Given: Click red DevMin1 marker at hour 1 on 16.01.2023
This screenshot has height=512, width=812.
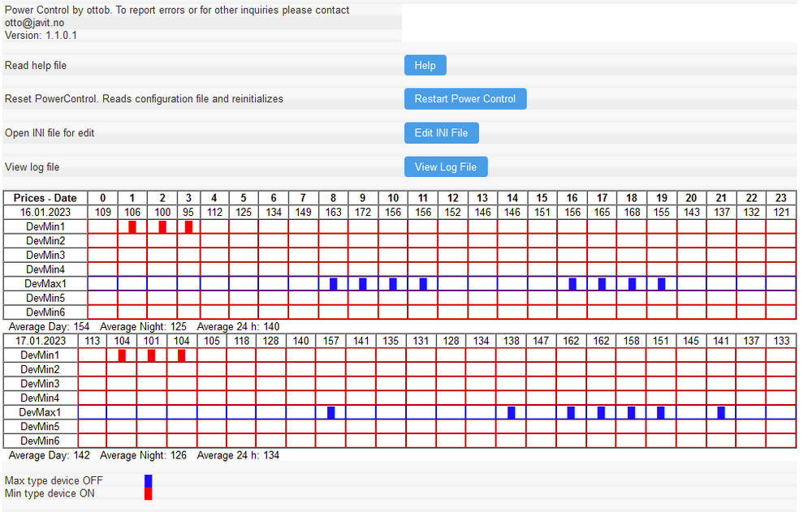Looking at the screenshot, I should click(132, 226).
